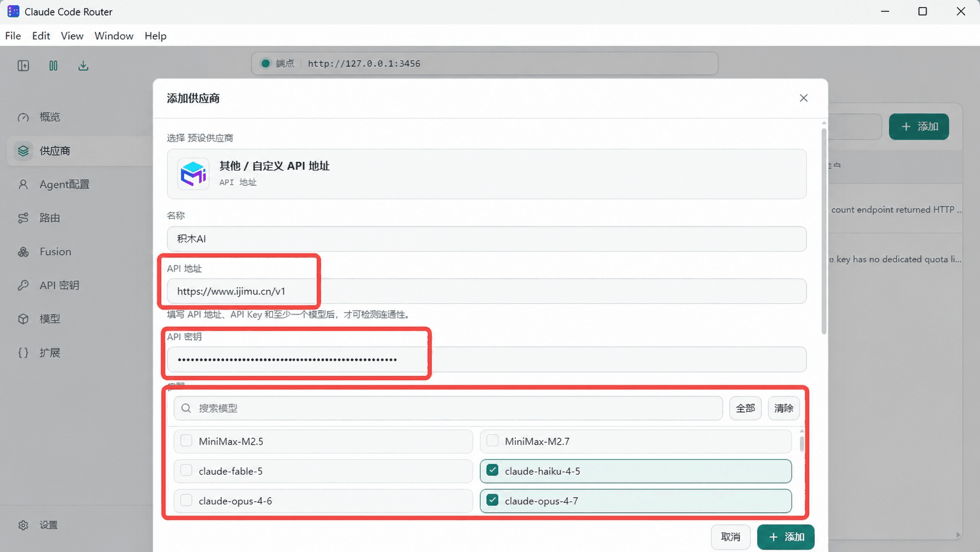Viewport: 980px width, 552px height.
Task: Uncheck the claude-haiku-4-5 checkbox
Action: coord(492,470)
